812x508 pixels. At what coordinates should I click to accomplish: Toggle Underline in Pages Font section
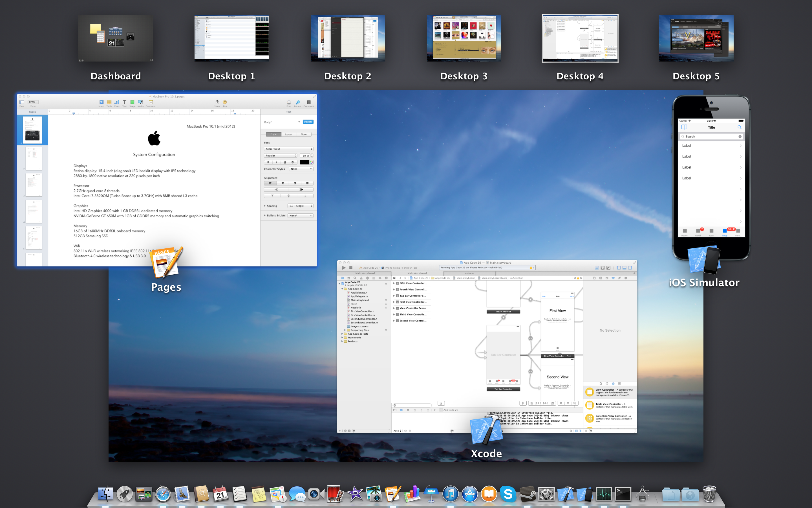(285, 162)
